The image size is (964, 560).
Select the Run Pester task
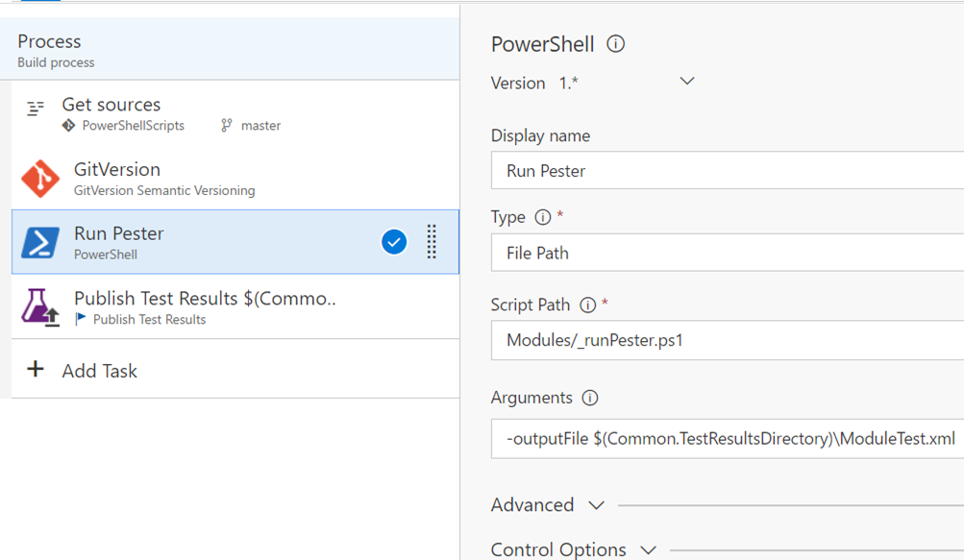pyautogui.click(x=235, y=242)
